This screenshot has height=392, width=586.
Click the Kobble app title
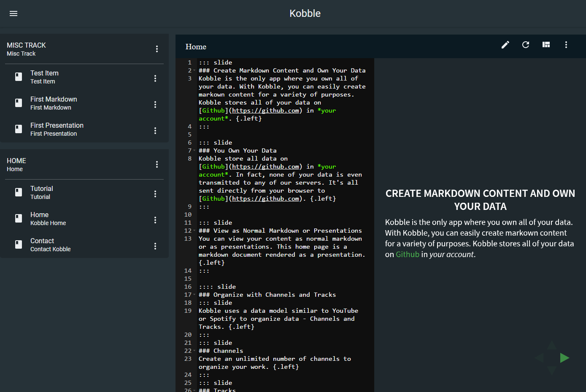[305, 13]
